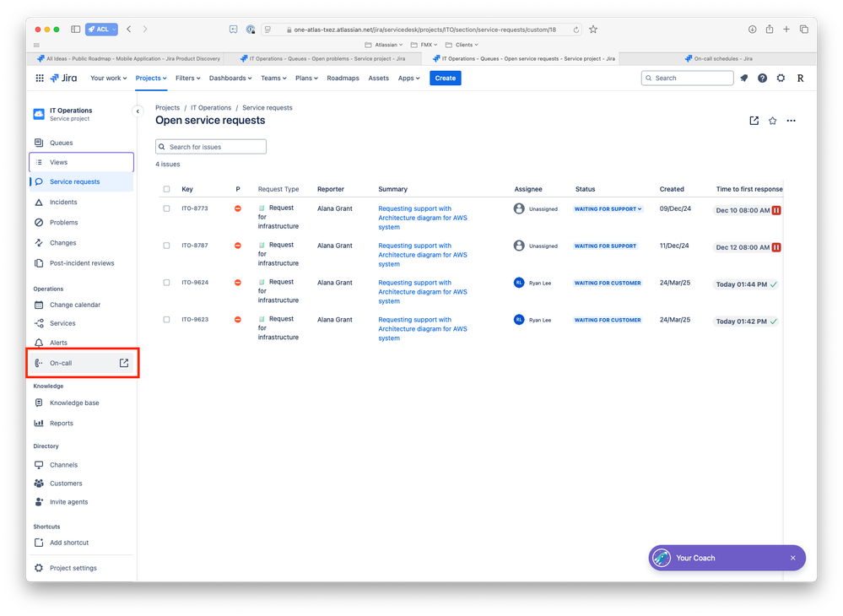
Task: Expand the Dashboards dropdown
Action: [230, 78]
